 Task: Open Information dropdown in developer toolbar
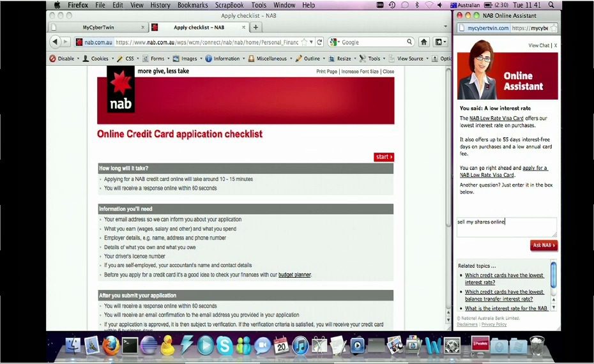225,59
